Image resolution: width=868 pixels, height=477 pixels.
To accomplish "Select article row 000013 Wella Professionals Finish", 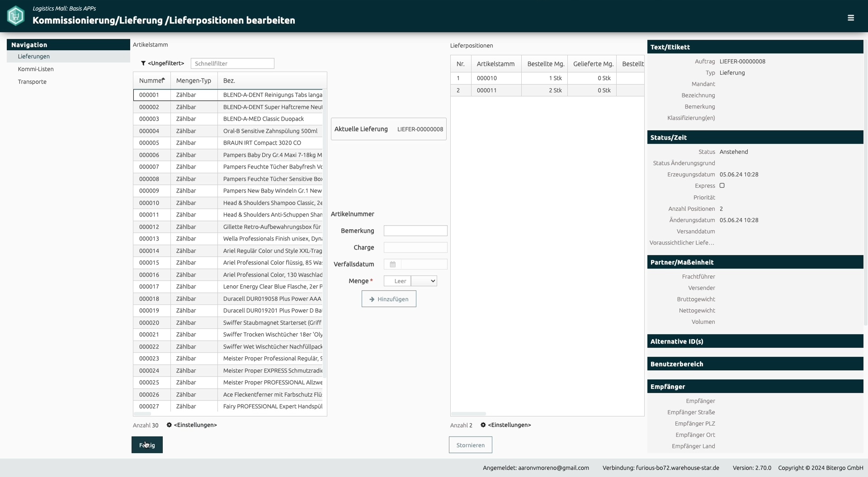I will tap(228, 239).
